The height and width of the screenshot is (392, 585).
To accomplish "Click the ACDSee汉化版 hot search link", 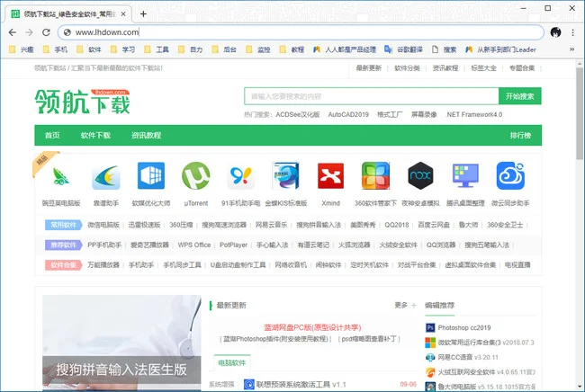I will (298, 115).
